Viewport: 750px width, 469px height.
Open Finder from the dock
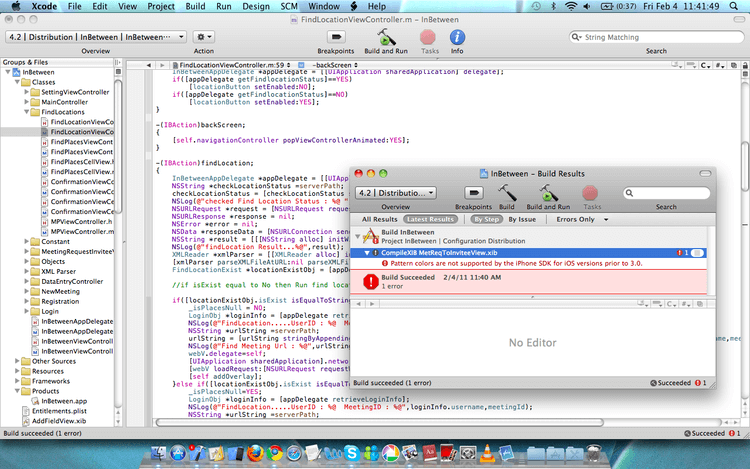[158, 453]
